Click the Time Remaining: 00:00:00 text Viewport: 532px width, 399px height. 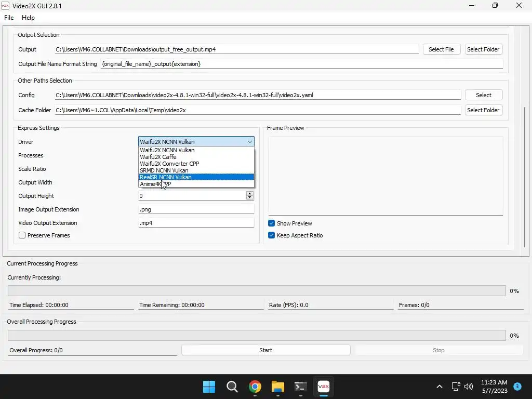click(171, 304)
